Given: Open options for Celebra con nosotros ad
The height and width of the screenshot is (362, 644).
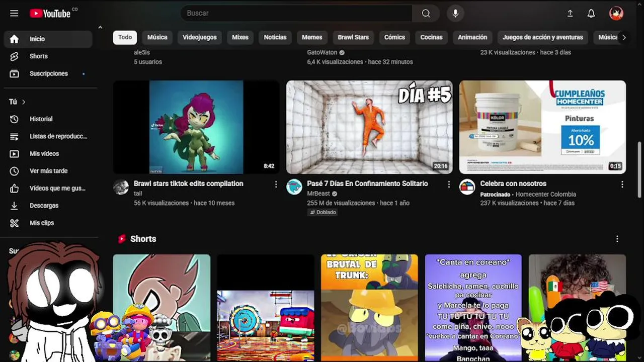Looking at the screenshot, I should [x=622, y=185].
